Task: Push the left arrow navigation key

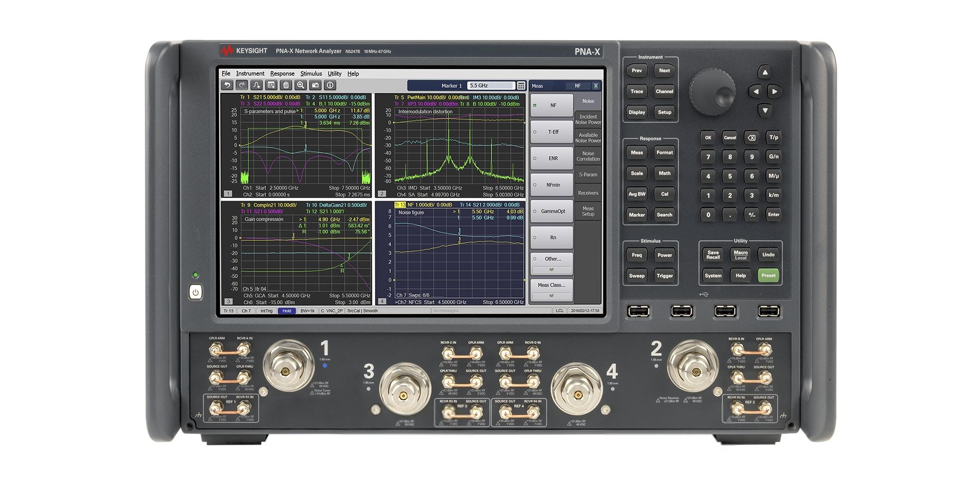Action: (x=755, y=92)
